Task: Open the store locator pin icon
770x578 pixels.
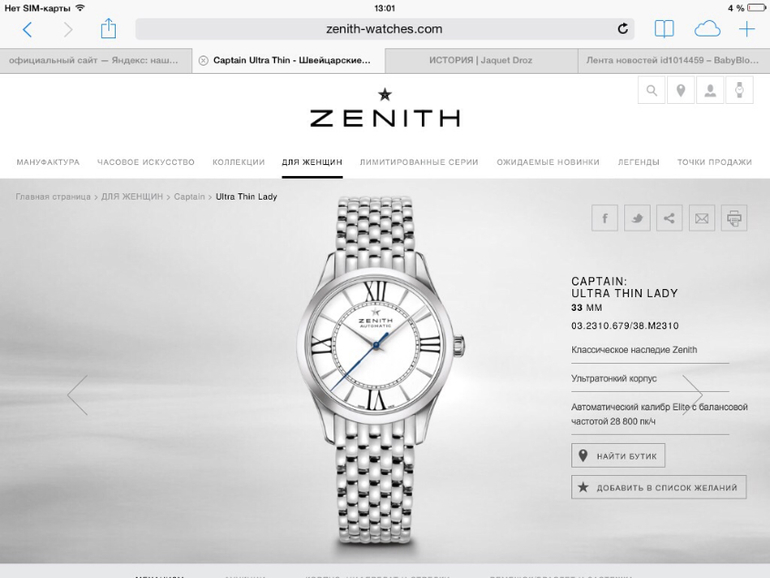Action: 681,90
